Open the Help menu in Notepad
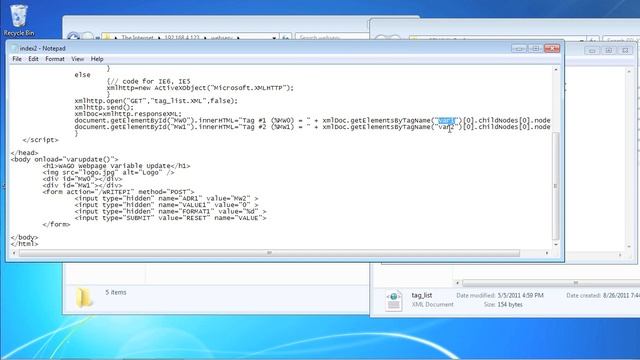The height and width of the screenshot is (360, 640). pyautogui.click(x=97, y=59)
